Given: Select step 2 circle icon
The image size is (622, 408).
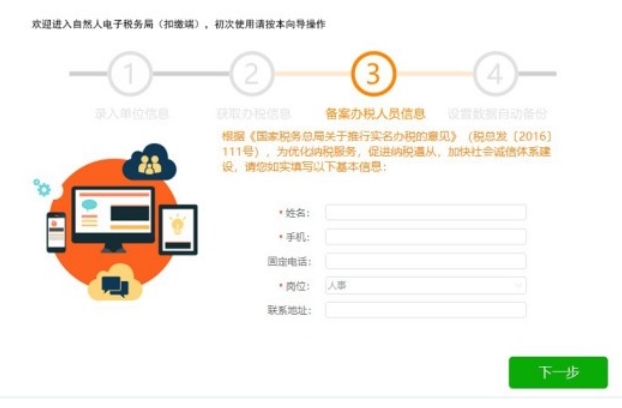Looking at the screenshot, I should coord(252,73).
